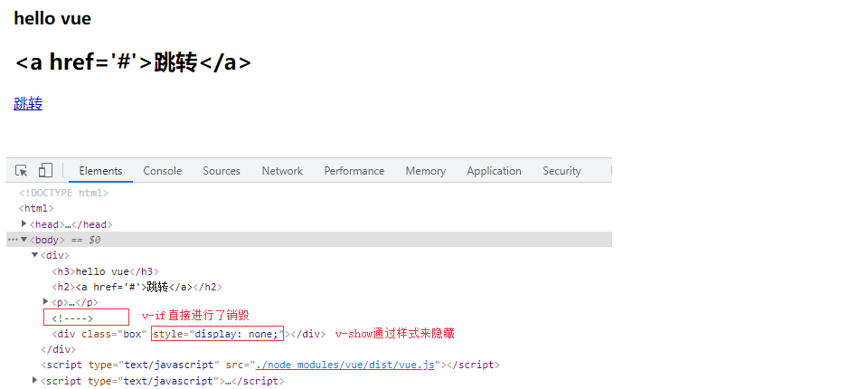Expand the p element node
The width and height of the screenshot is (868, 389).
(46, 302)
